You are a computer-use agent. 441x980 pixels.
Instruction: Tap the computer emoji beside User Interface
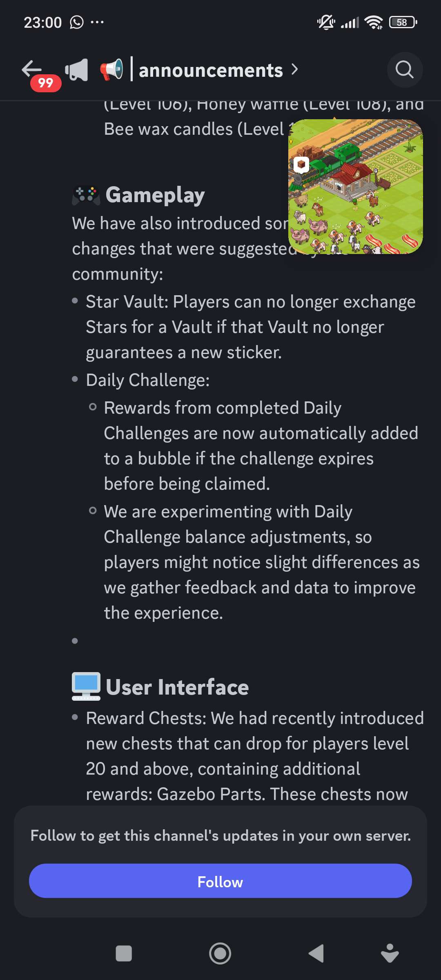tap(86, 686)
